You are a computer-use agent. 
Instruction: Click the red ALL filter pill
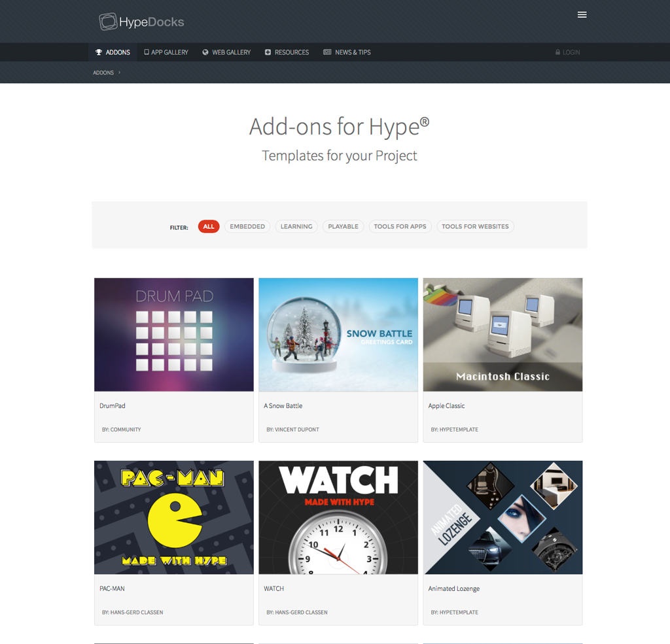pyautogui.click(x=208, y=226)
